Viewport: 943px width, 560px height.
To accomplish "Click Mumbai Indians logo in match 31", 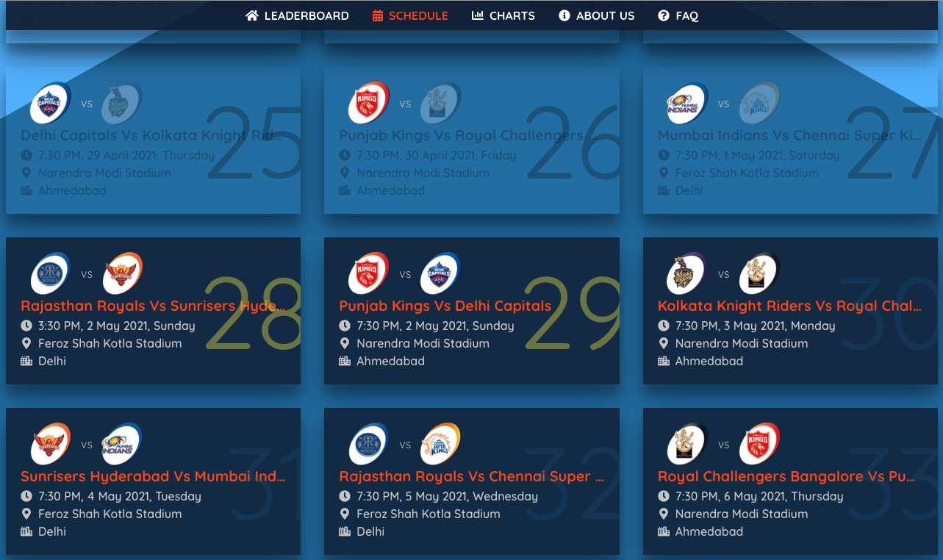I will coord(121,445).
